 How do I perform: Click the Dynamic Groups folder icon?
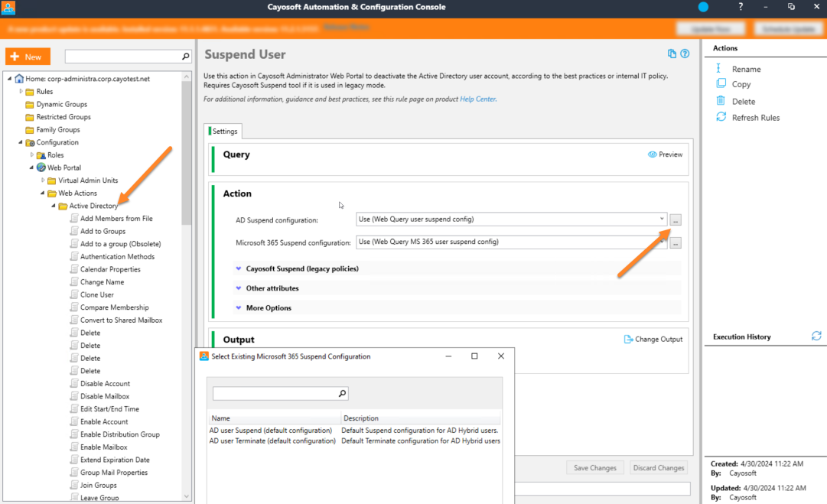30,104
